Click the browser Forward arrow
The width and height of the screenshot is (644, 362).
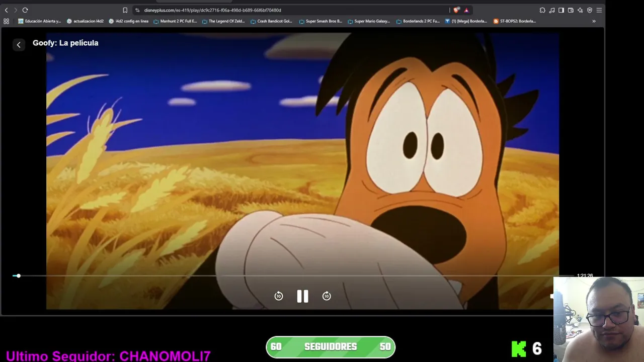[15, 10]
